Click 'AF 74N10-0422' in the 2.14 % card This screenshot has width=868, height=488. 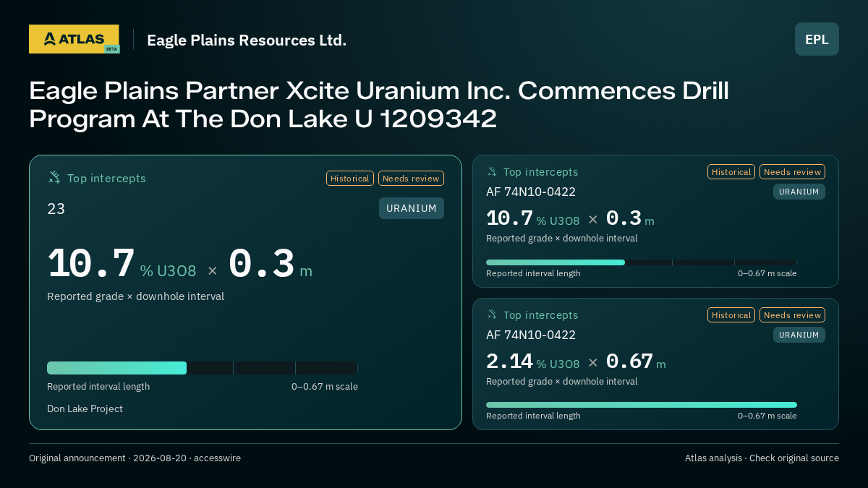pos(531,335)
